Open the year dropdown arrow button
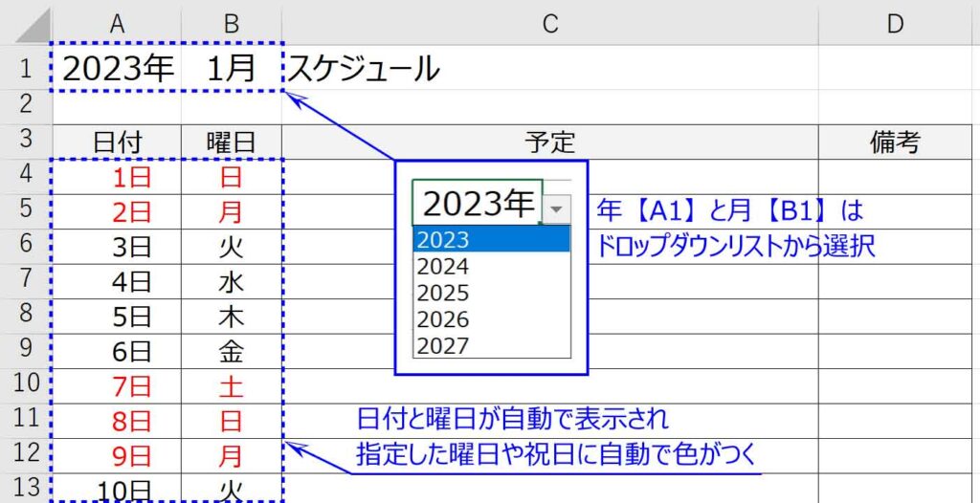This screenshot has height=503, width=980. pyautogui.click(x=557, y=209)
